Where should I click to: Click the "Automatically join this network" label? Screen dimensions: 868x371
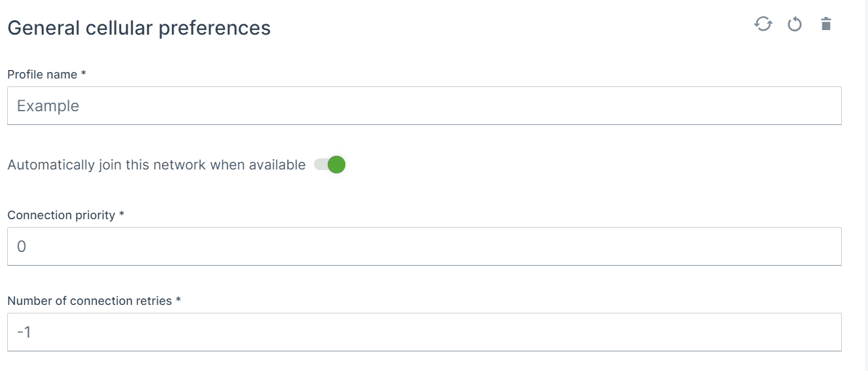[156, 165]
